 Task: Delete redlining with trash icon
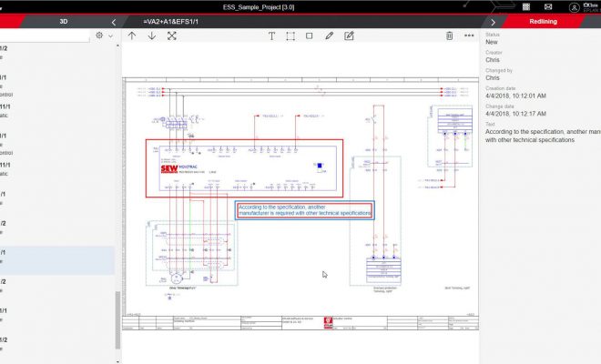click(450, 36)
